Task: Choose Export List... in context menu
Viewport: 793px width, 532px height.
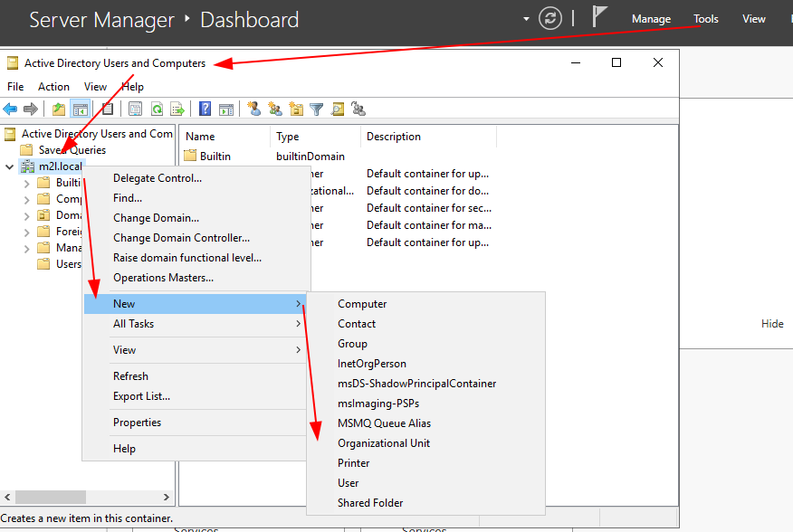Action: pos(195,396)
